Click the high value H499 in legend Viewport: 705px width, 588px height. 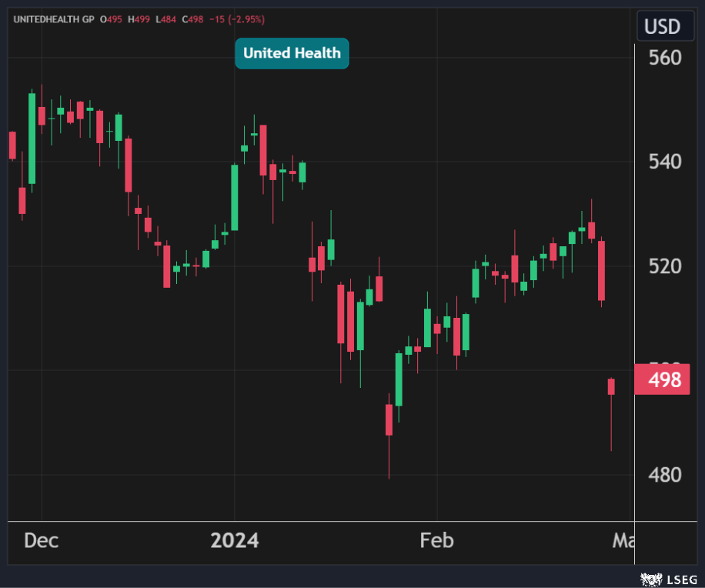[x=139, y=18]
